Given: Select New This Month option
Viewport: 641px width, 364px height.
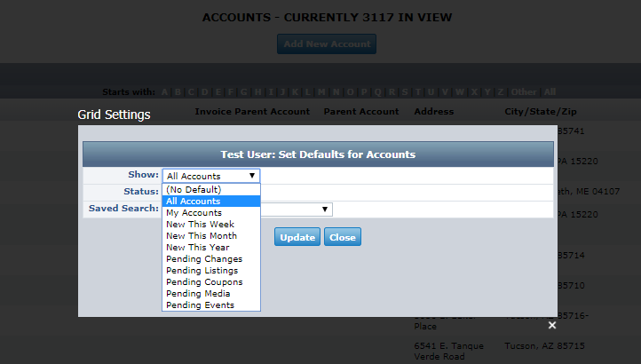Looking at the screenshot, I should click(x=211, y=235).
